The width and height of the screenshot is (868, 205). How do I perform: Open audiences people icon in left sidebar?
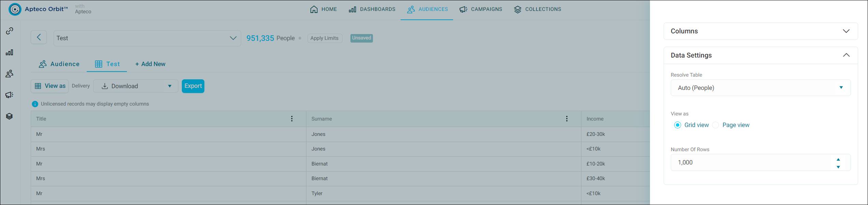point(10,74)
